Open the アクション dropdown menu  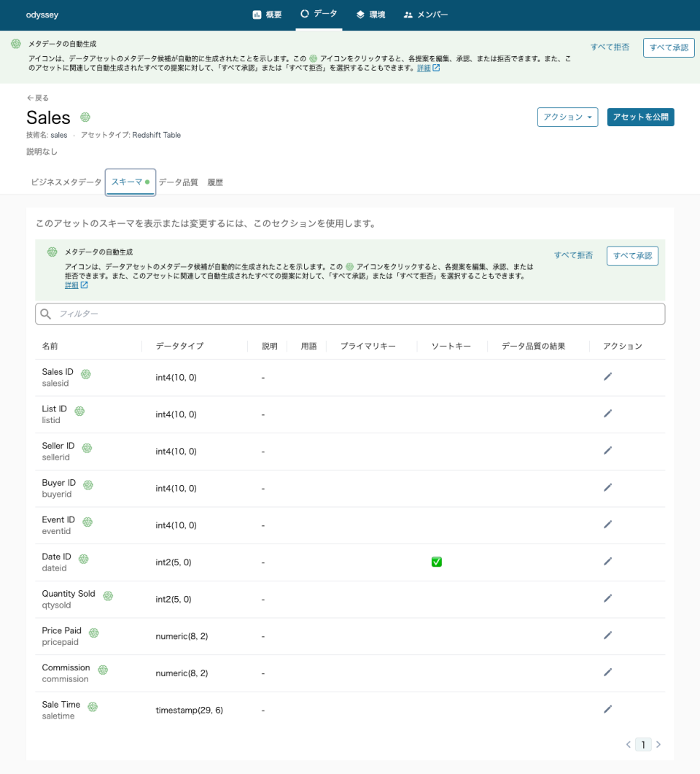click(568, 117)
